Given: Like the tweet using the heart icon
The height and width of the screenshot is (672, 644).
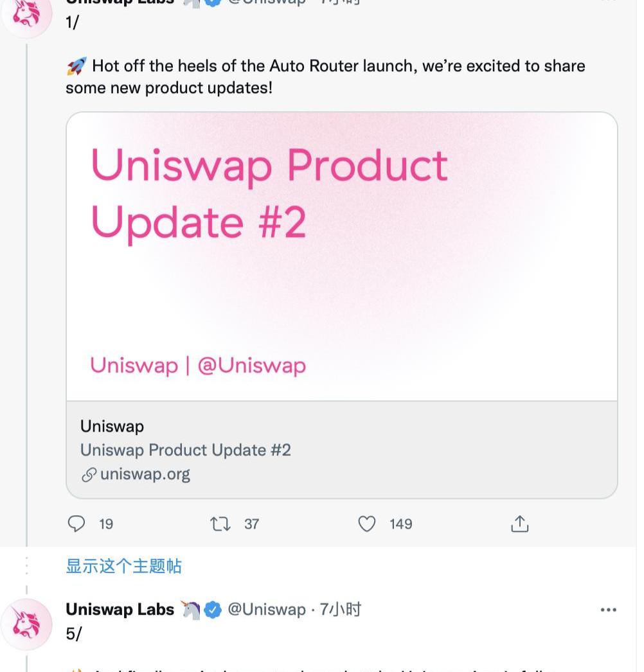Looking at the screenshot, I should click(x=366, y=524).
